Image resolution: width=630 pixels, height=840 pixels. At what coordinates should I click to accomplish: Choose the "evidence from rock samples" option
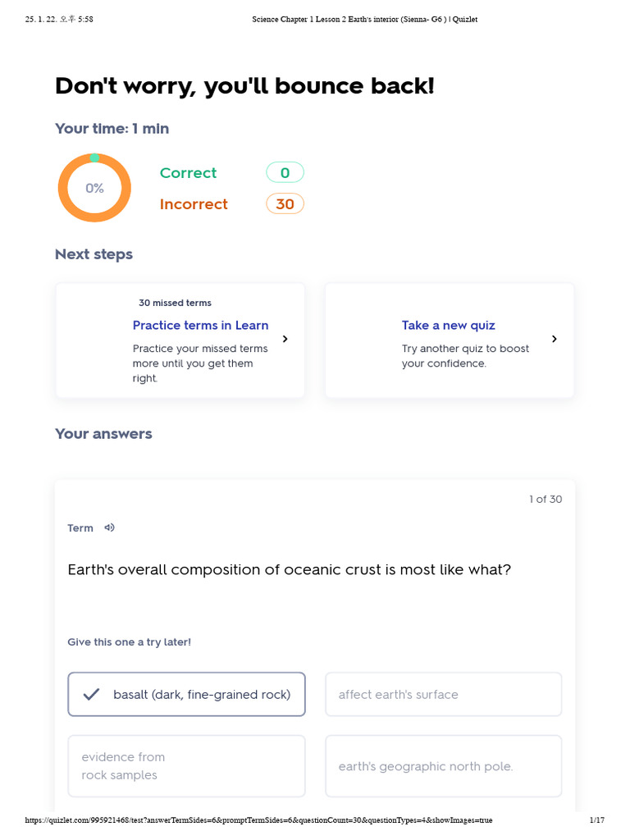pos(186,766)
